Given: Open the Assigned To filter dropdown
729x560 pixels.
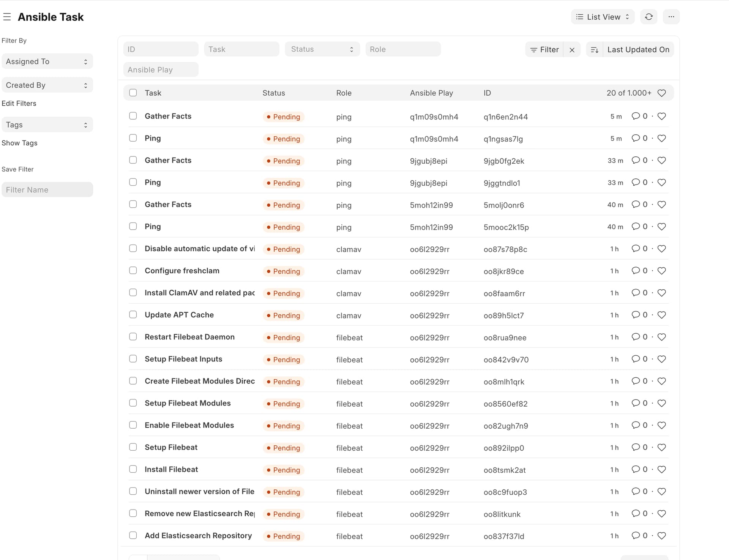Looking at the screenshot, I should pos(47,62).
